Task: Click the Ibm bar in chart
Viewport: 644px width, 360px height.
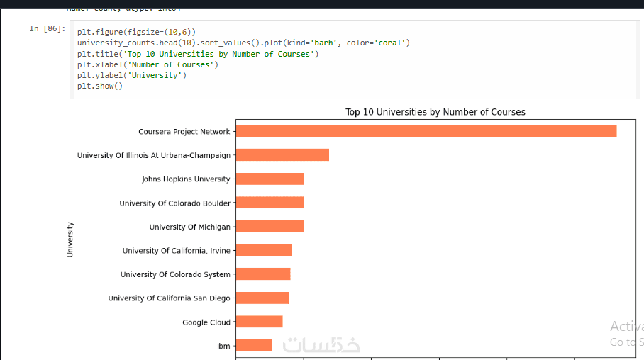Action: (x=254, y=345)
